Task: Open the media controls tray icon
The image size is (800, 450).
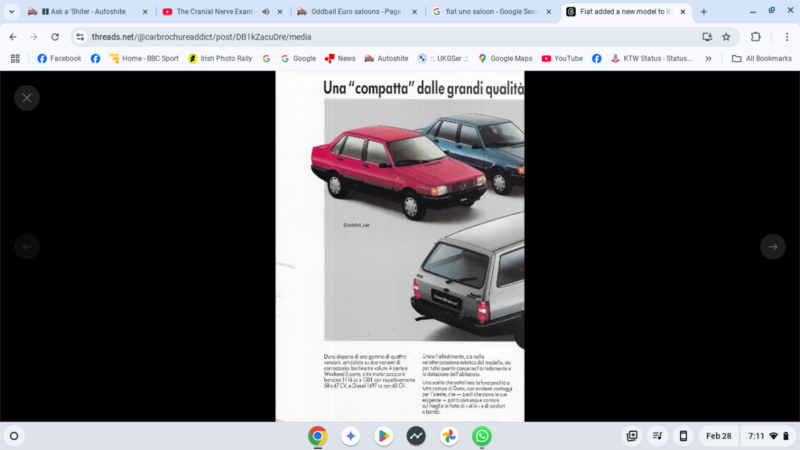Action: [x=658, y=436]
